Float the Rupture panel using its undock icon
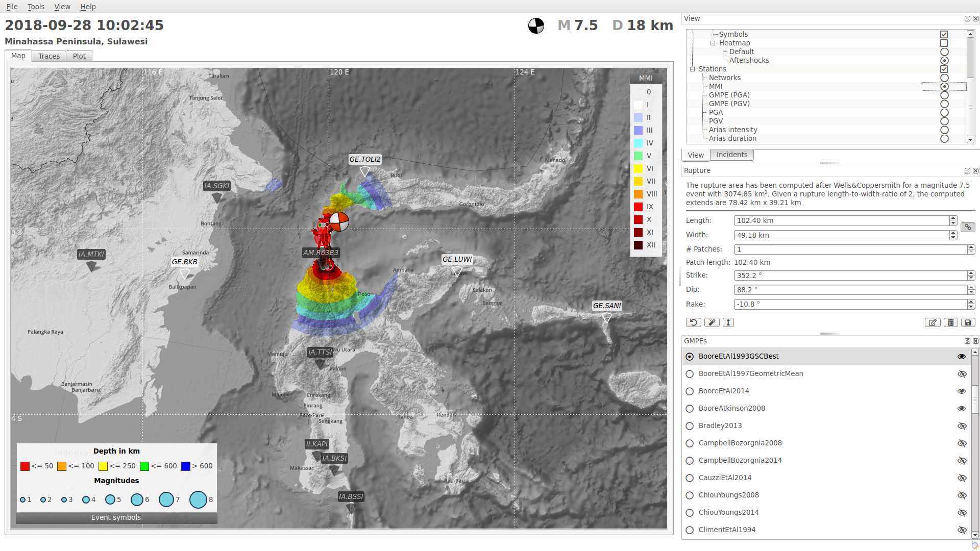The width and height of the screenshot is (980, 551). [x=967, y=171]
